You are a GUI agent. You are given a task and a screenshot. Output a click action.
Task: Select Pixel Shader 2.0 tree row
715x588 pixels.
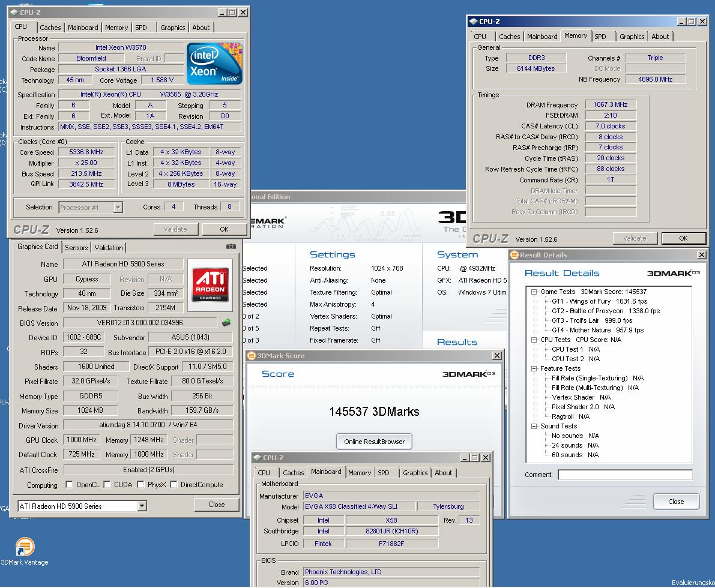click(x=583, y=407)
